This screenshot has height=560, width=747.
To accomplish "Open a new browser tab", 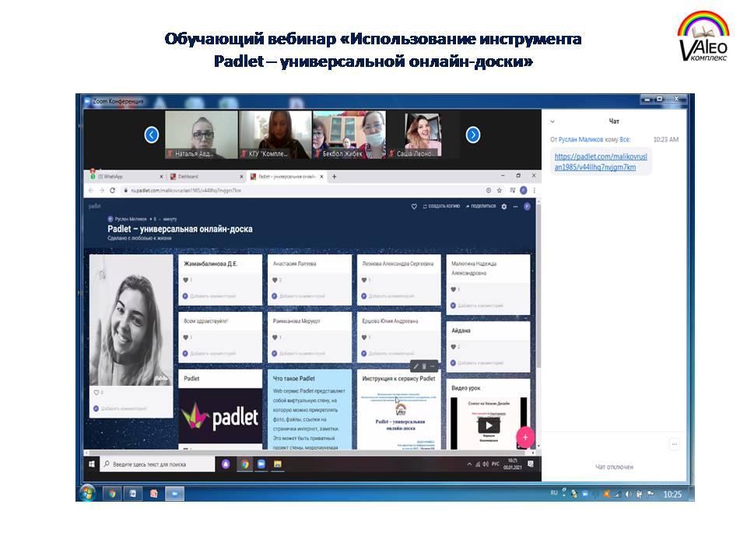I will [x=335, y=177].
